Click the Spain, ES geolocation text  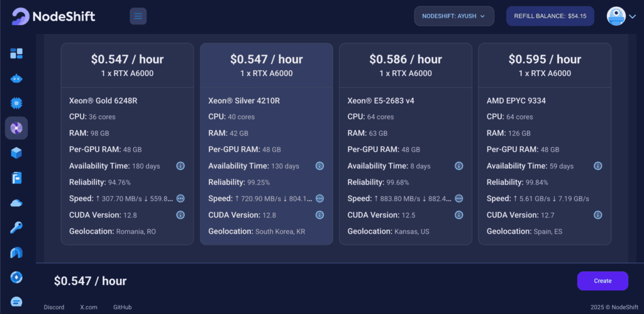[x=548, y=232]
